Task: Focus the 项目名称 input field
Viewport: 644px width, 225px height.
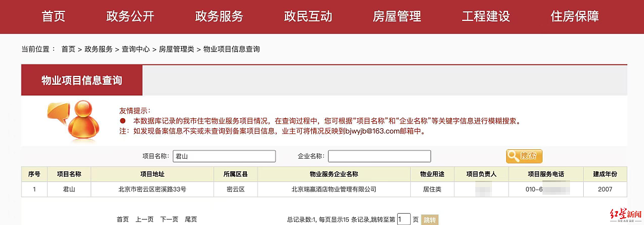Action: [224, 156]
